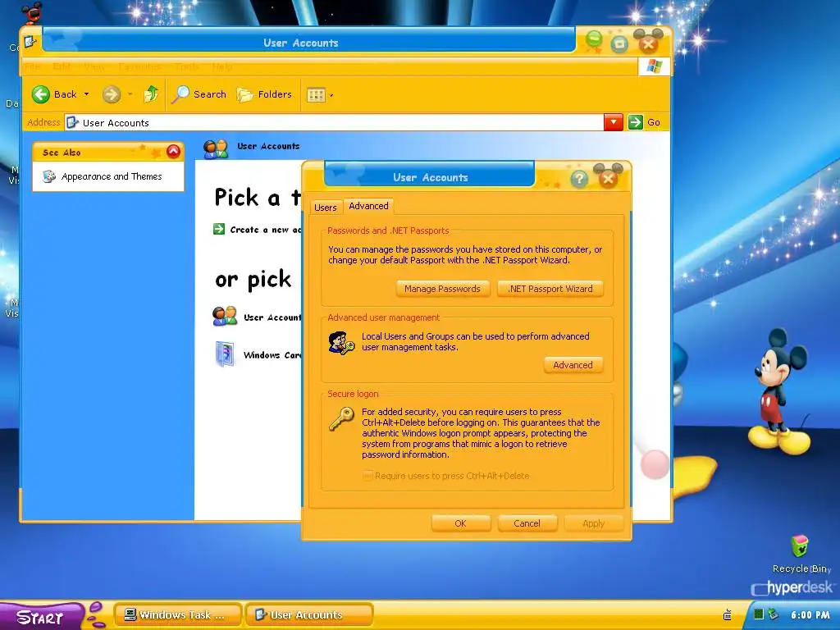The height and width of the screenshot is (630, 840).
Task: Open the Edit menu
Action: [62, 66]
